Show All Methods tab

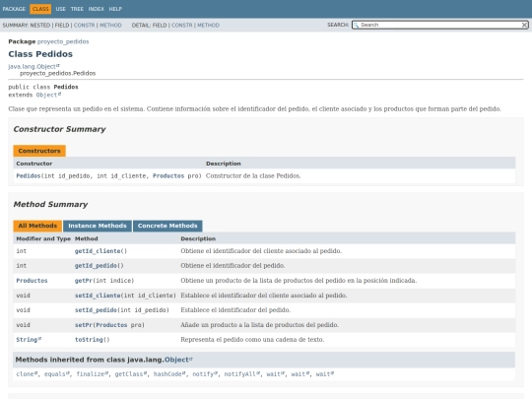[37, 226]
